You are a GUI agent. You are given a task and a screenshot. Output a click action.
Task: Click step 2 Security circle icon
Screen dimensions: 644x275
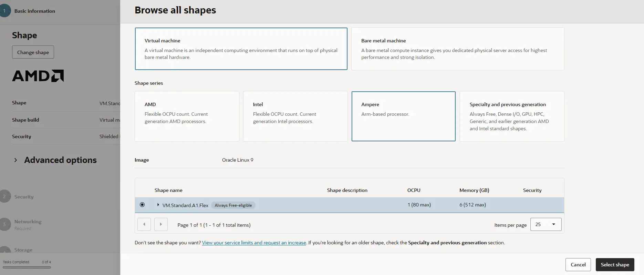point(4,196)
